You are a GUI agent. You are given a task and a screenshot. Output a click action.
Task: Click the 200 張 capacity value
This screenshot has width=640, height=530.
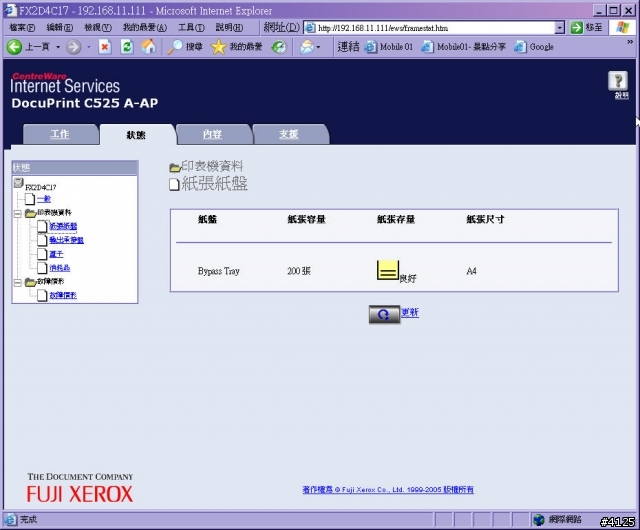[299, 271]
